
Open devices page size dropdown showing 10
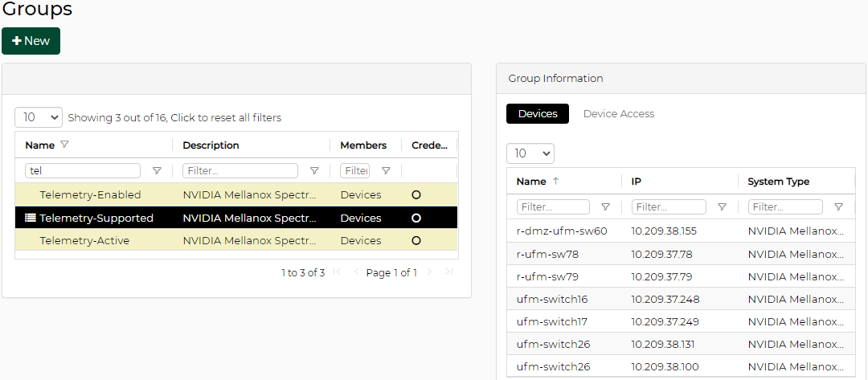(530, 153)
